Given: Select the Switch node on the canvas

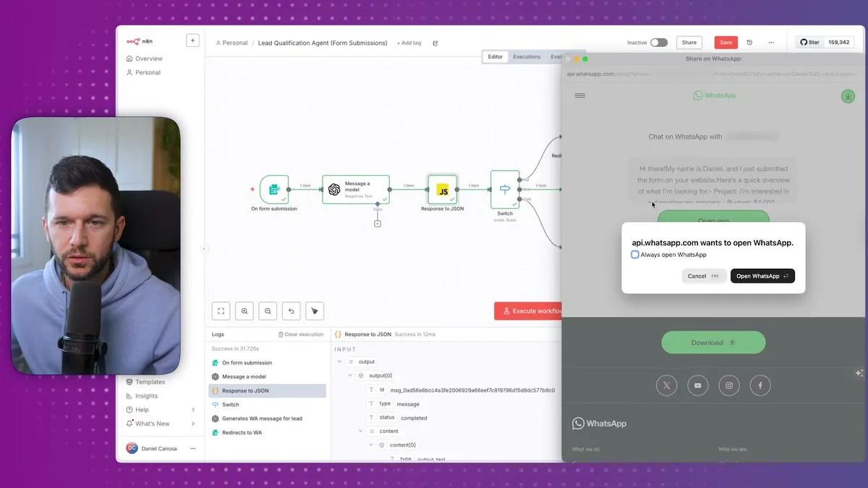Looking at the screenshot, I should pos(504,189).
